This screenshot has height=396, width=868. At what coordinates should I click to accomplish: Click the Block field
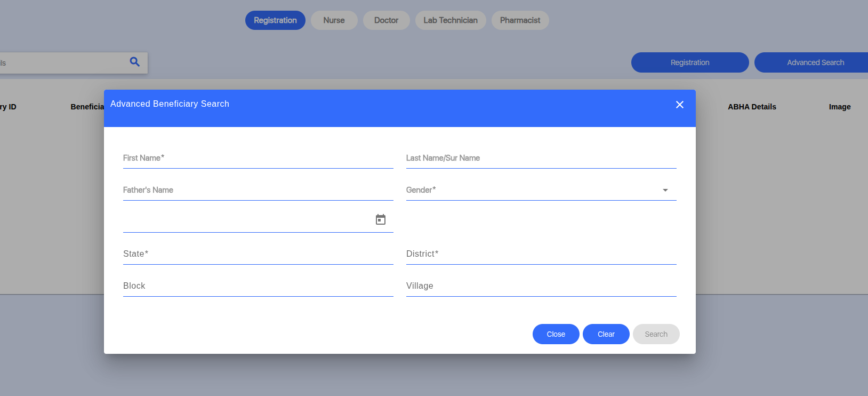coord(258,286)
